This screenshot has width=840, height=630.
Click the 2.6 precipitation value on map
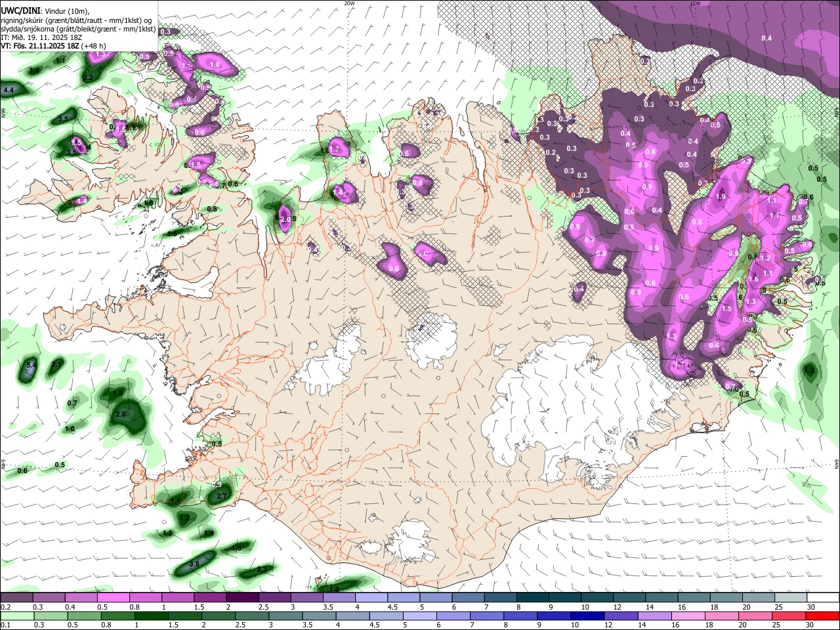pyautogui.click(x=121, y=414)
